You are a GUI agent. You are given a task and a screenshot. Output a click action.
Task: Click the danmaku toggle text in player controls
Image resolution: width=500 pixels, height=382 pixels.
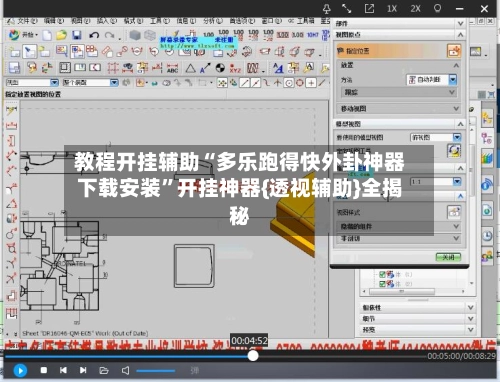tap(195, 370)
